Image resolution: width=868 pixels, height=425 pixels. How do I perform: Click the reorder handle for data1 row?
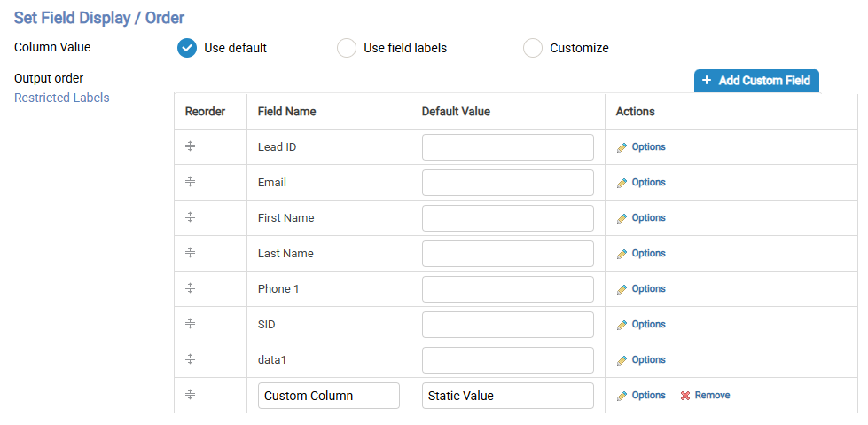tap(190, 359)
